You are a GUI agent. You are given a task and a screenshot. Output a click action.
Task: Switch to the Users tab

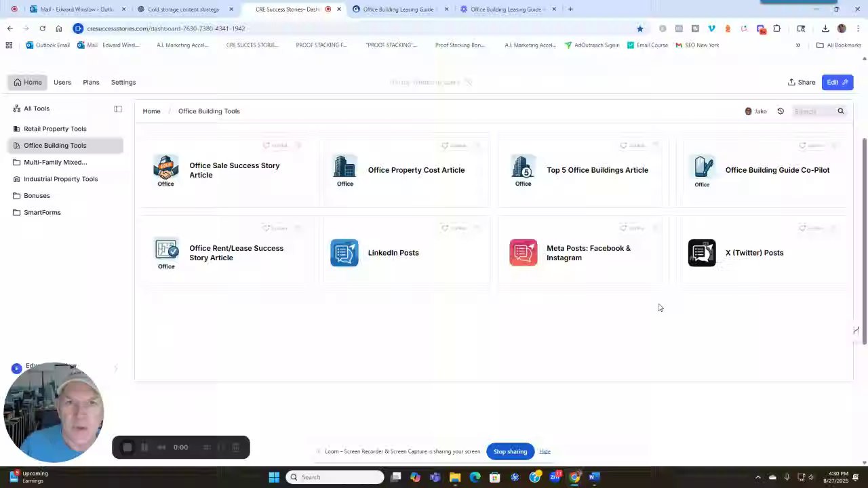click(x=62, y=82)
